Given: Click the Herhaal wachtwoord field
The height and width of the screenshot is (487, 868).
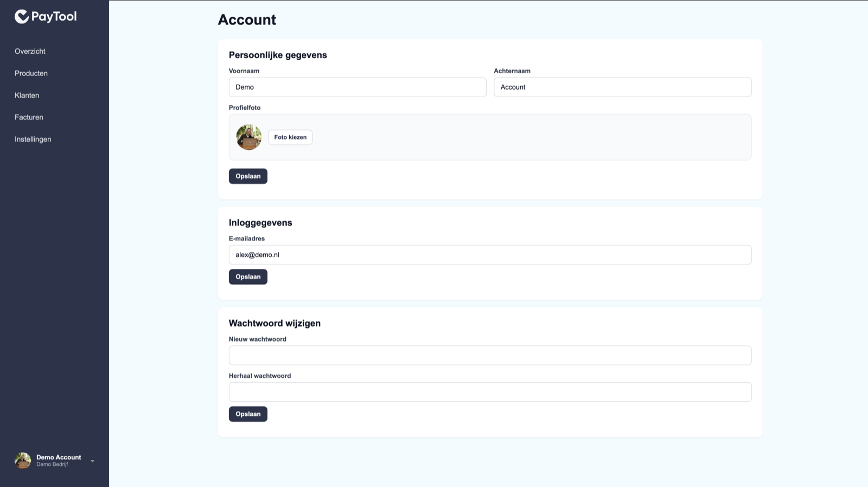Looking at the screenshot, I should [490, 392].
